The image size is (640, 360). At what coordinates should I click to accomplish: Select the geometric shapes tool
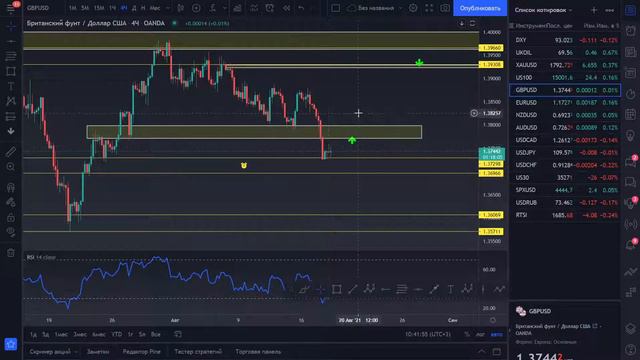[11, 71]
